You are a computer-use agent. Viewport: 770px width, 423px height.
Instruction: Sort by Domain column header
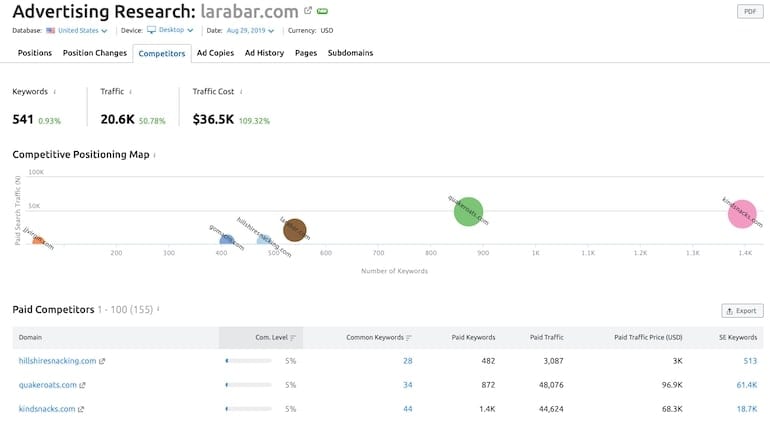point(30,338)
